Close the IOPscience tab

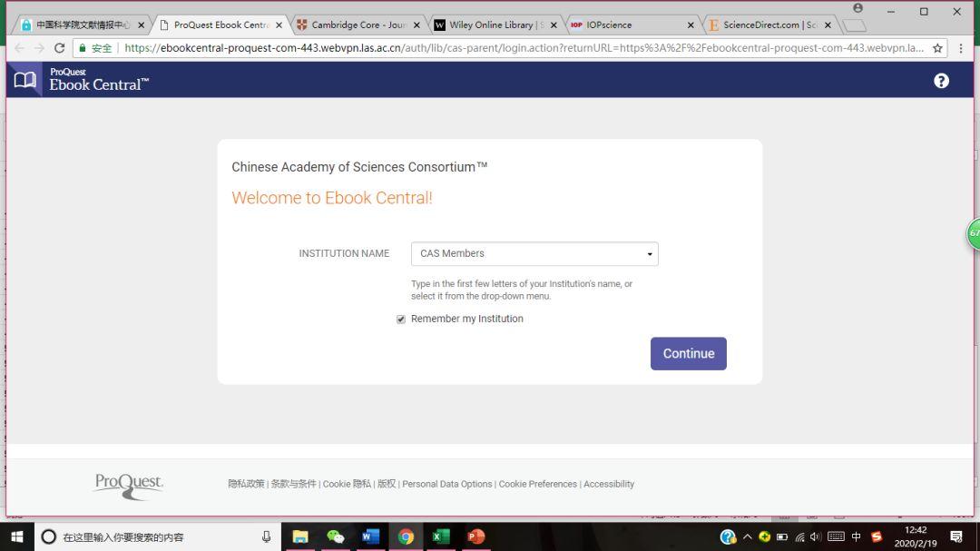(691, 25)
